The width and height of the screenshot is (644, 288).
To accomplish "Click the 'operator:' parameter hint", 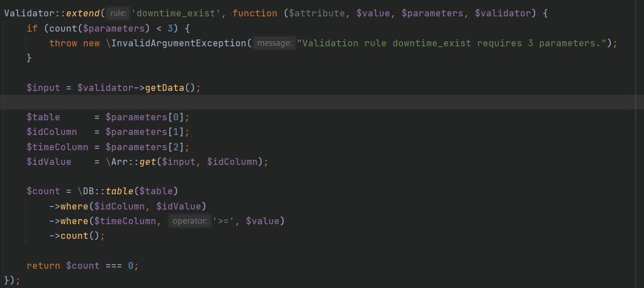I will pos(189,221).
